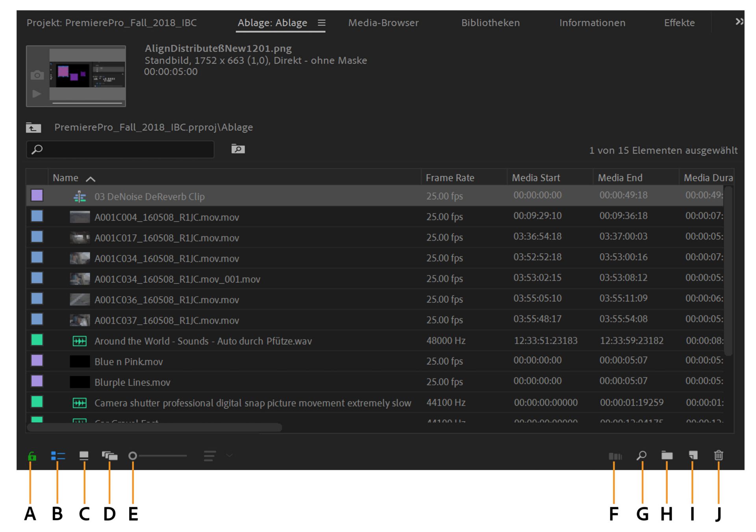Click the trash Clear icon
756x532 pixels.
click(x=719, y=455)
